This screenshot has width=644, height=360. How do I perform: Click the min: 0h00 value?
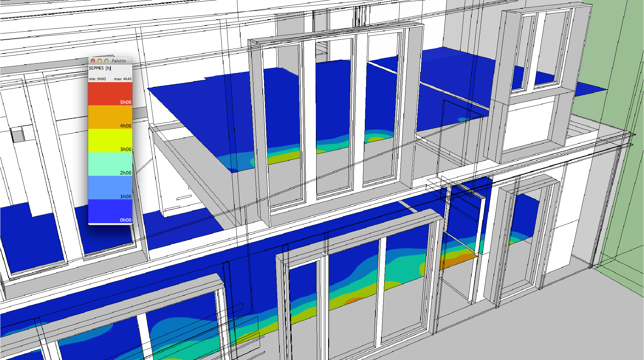97,79
